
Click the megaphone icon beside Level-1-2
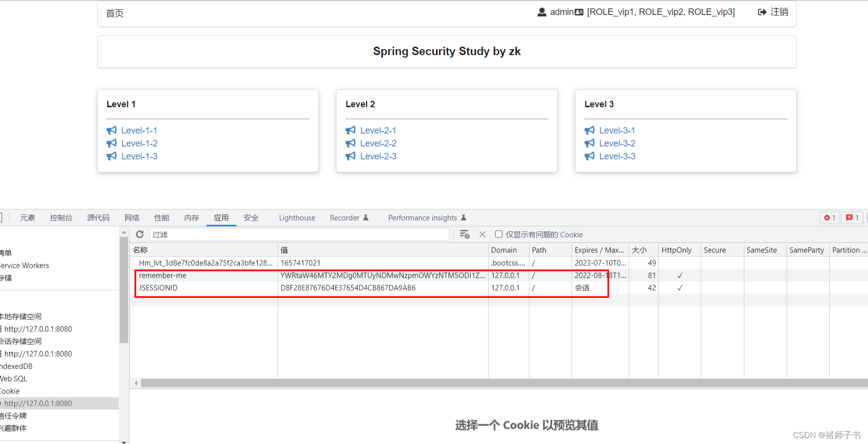(x=112, y=143)
